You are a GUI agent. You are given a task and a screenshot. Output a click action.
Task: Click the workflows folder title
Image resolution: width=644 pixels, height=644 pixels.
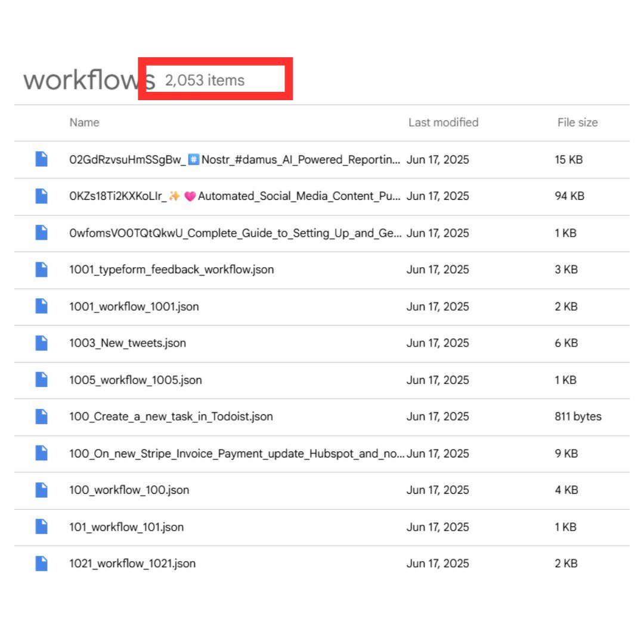[88, 80]
